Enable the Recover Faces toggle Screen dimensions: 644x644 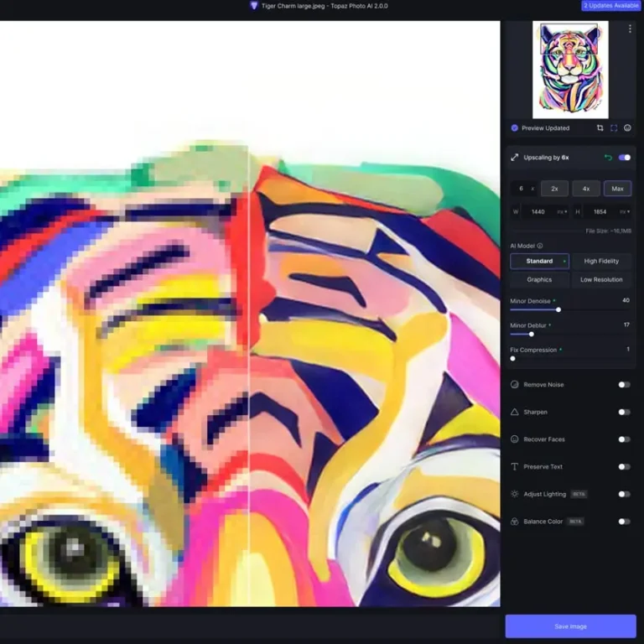(x=624, y=439)
